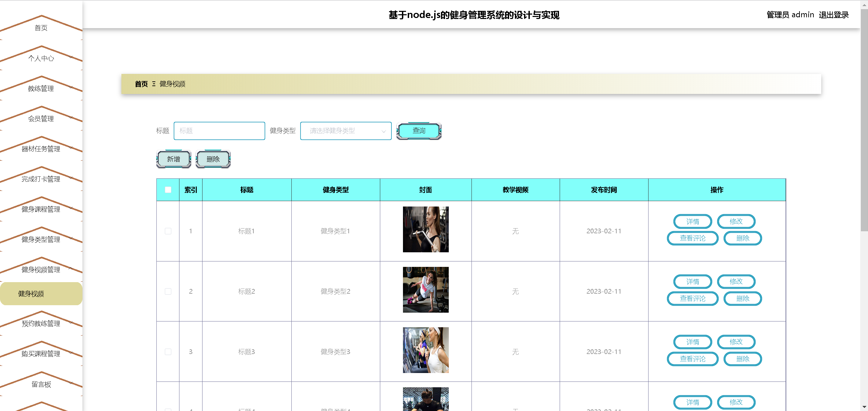
Task: Open the 健身类型 select dropdown
Action: (346, 131)
